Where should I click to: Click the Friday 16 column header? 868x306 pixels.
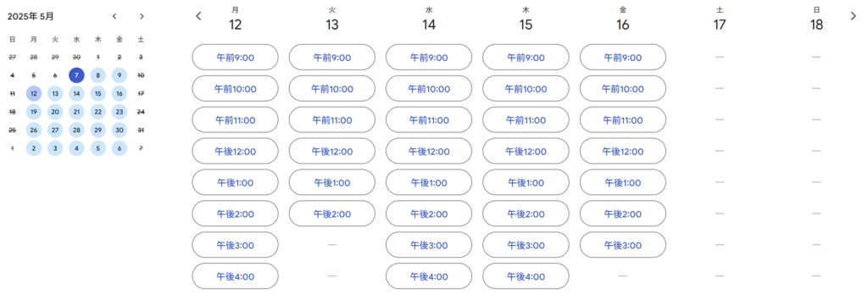pyautogui.click(x=623, y=19)
